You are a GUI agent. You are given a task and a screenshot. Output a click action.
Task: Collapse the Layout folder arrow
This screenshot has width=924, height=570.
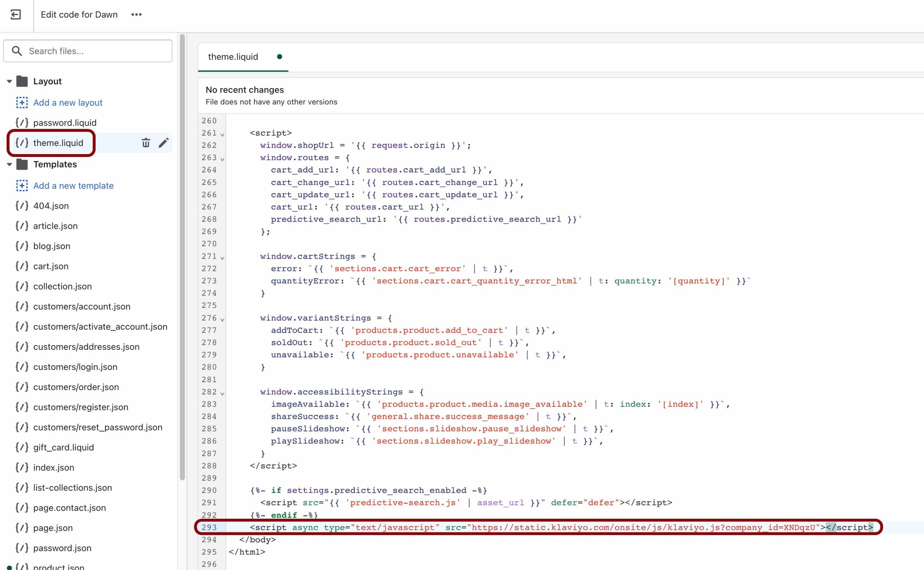pos(9,82)
